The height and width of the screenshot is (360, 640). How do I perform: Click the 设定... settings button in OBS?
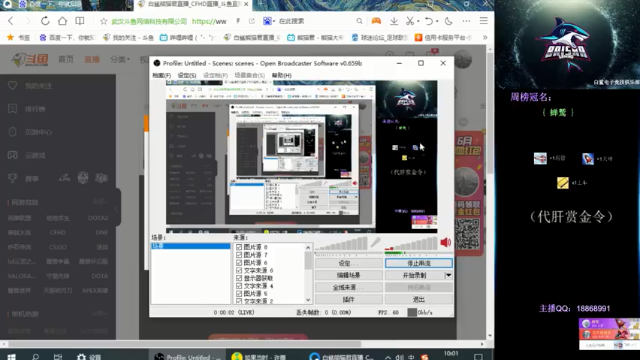point(348,263)
